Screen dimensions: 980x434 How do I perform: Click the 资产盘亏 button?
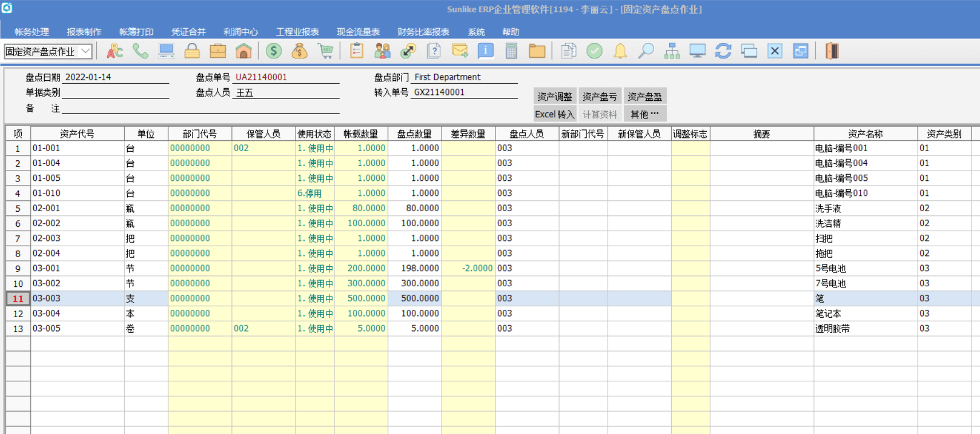coord(600,97)
